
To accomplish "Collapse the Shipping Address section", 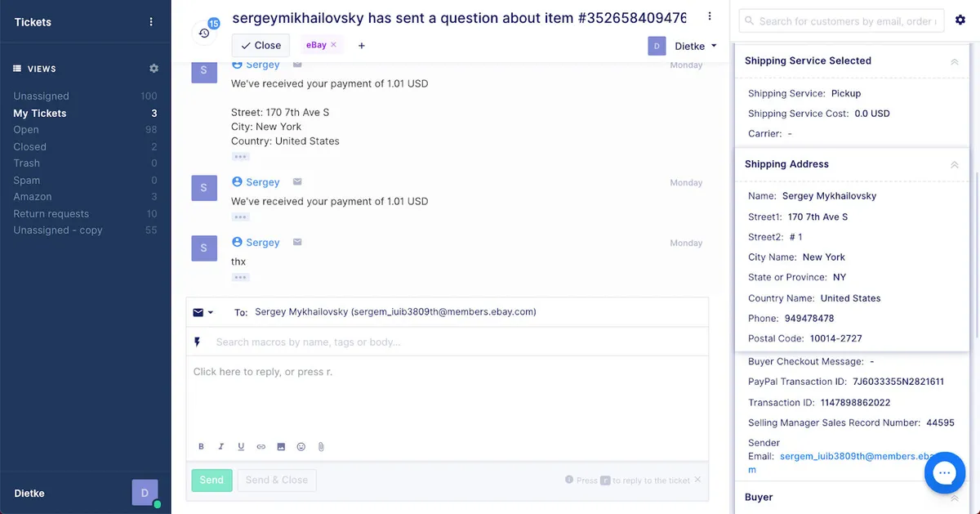I will click(x=954, y=164).
